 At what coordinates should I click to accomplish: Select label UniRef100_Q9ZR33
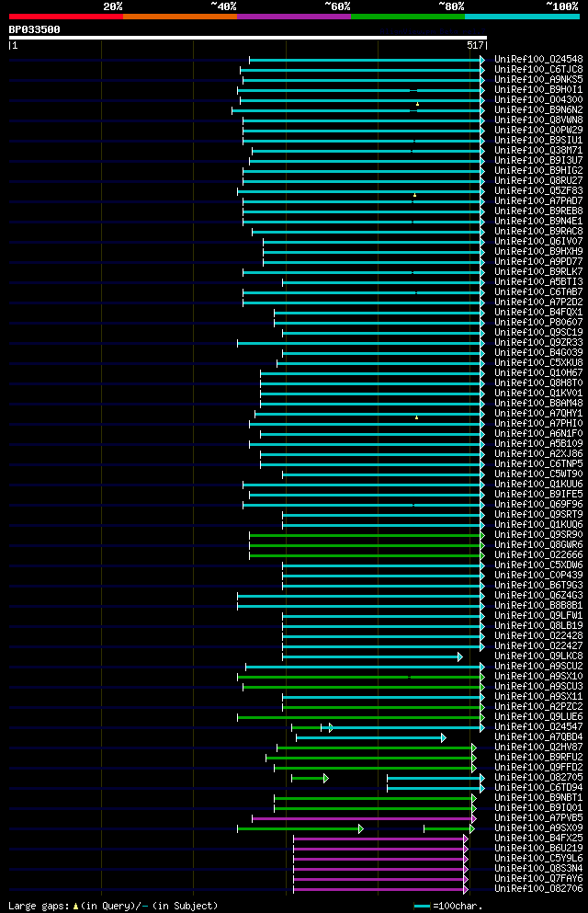[538, 342]
